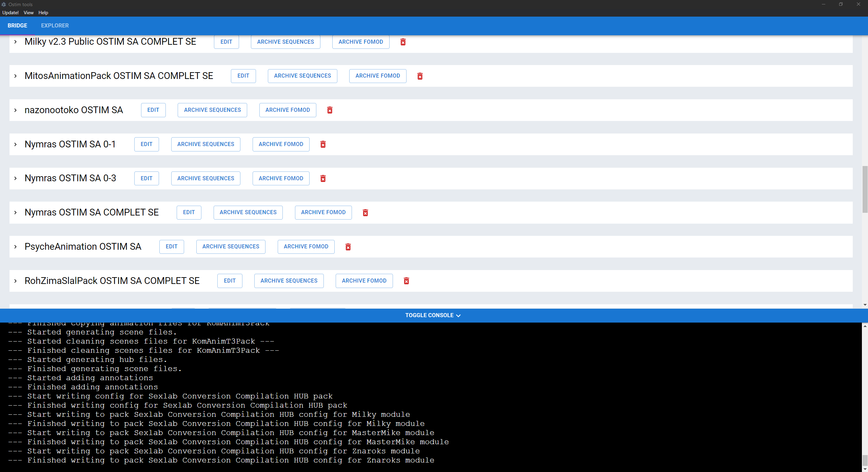Image resolution: width=868 pixels, height=472 pixels.
Task: Delete the Milky v2.3 Public pack
Action: (x=403, y=42)
